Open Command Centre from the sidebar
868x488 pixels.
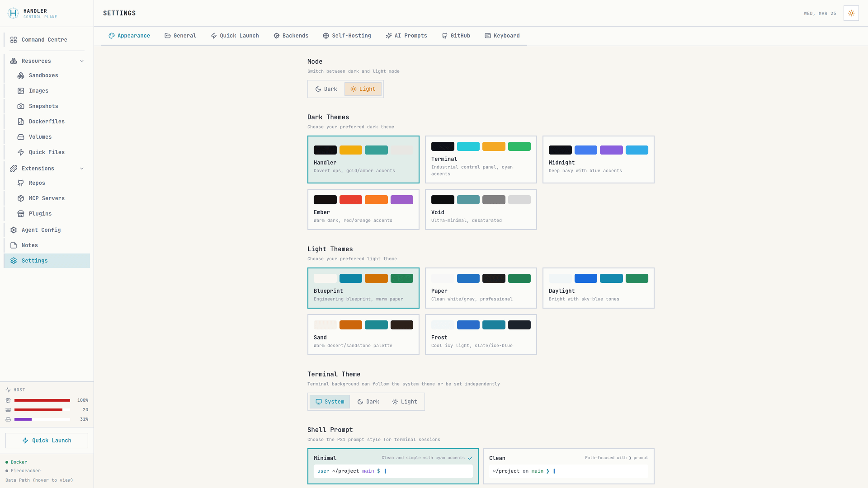[44, 40]
